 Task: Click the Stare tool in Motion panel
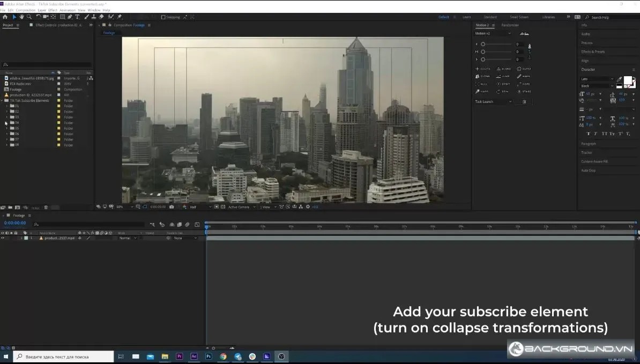[524, 92]
